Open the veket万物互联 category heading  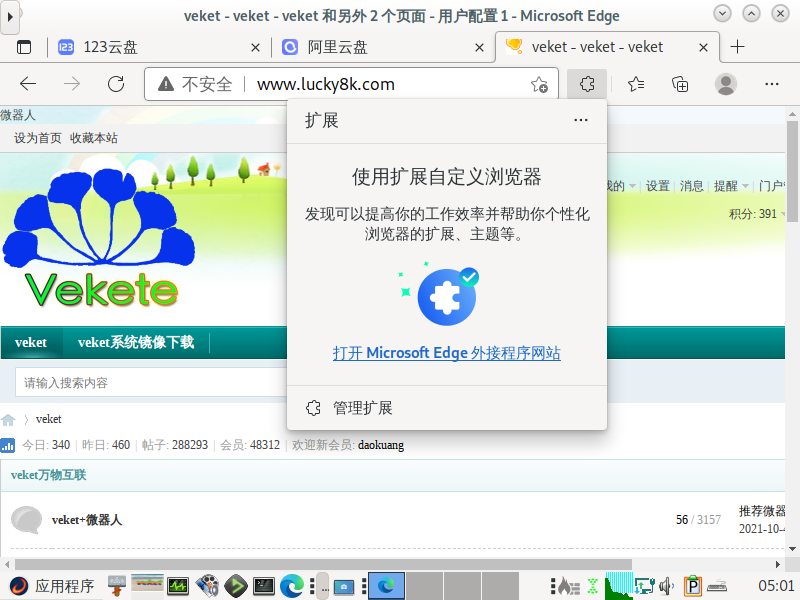pos(48,475)
